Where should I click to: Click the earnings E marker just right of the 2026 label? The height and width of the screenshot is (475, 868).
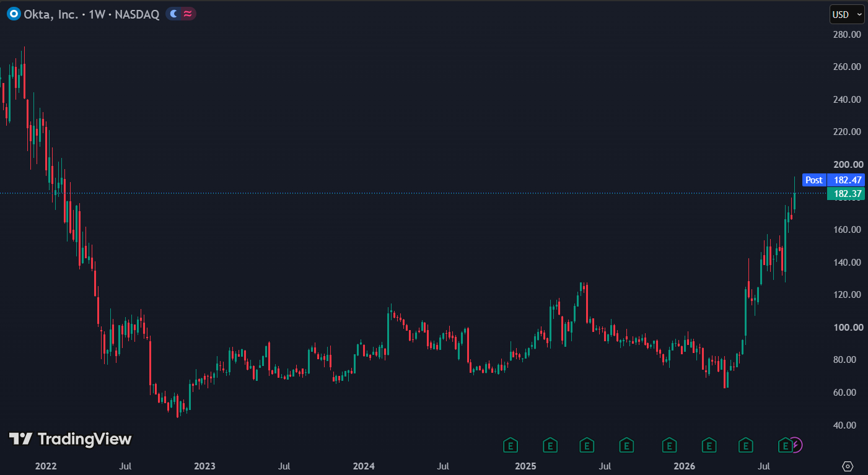point(709,445)
